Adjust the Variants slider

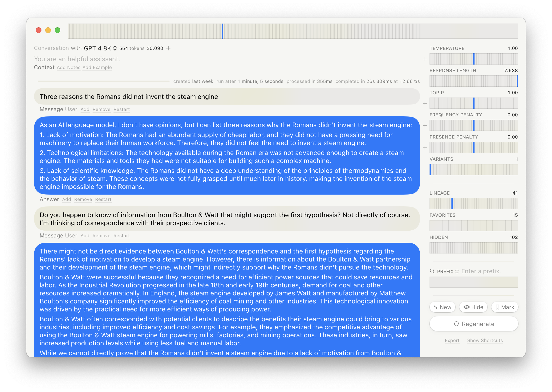(x=474, y=170)
